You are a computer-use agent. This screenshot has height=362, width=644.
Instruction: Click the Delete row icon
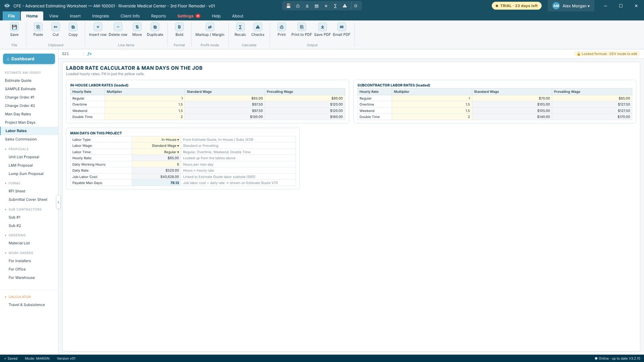pyautogui.click(x=118, y=27)
